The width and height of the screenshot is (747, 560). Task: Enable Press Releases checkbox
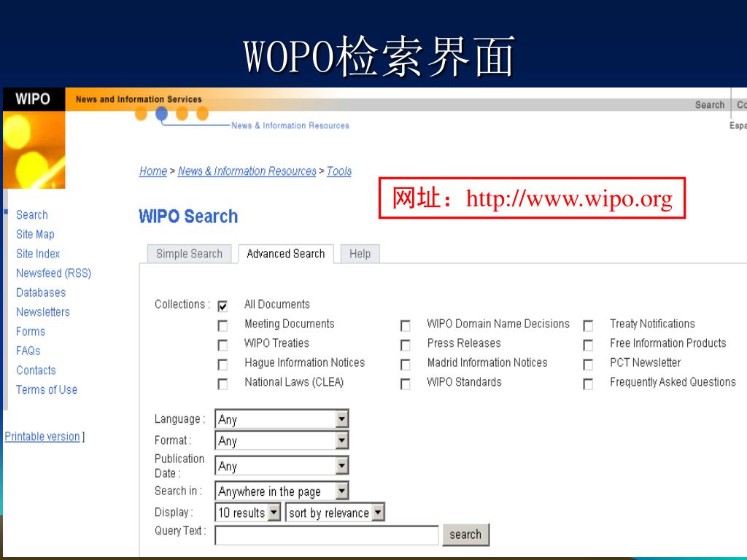pos(406,345)
